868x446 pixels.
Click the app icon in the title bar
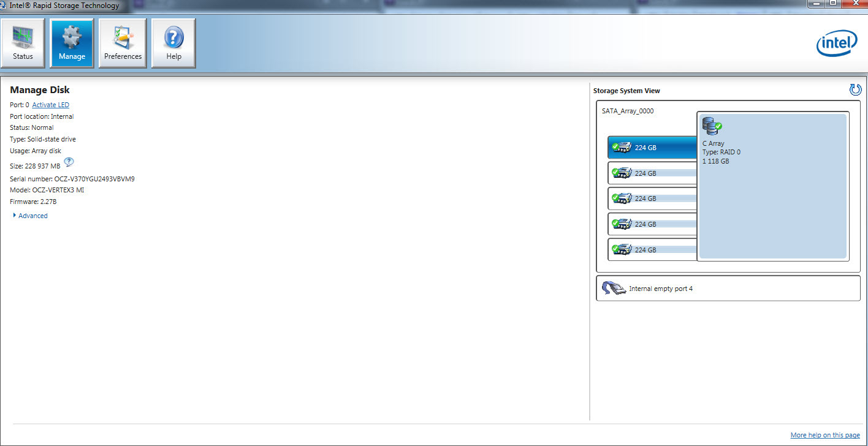click(x=4, y=6)
